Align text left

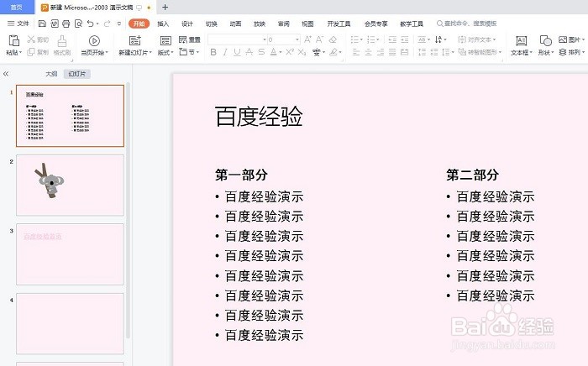[x=356, y=52]
